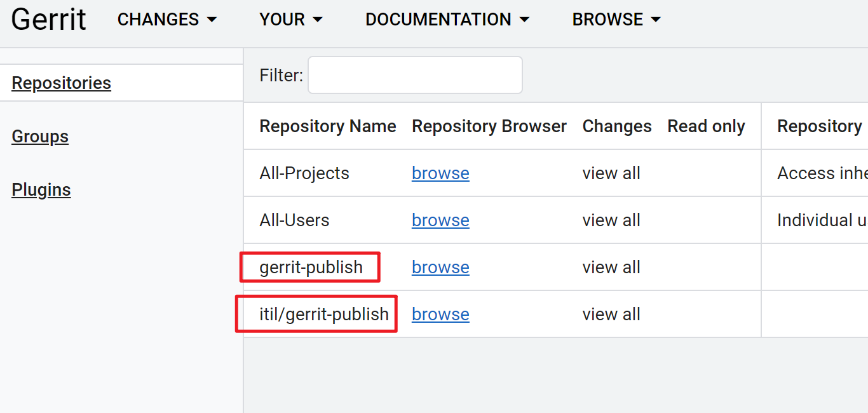868x413 pixels.
Task: Open the All-Users repository
Action: [x=294, y=220]
